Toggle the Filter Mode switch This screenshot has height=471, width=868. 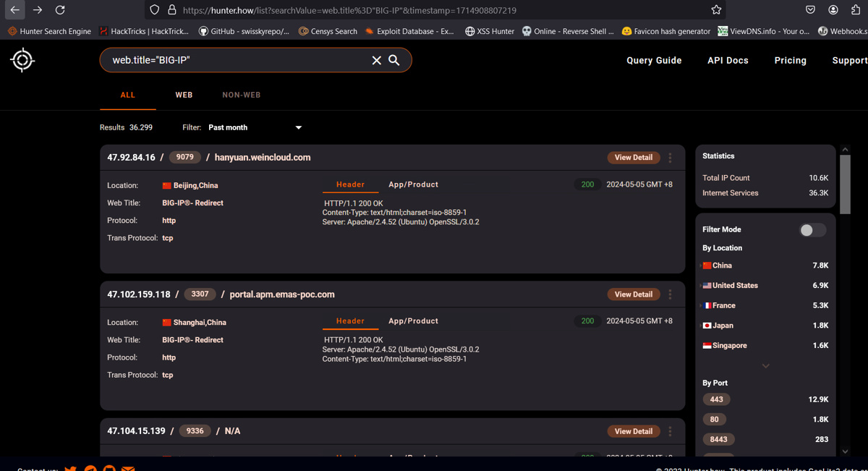[x=812, y=229]
